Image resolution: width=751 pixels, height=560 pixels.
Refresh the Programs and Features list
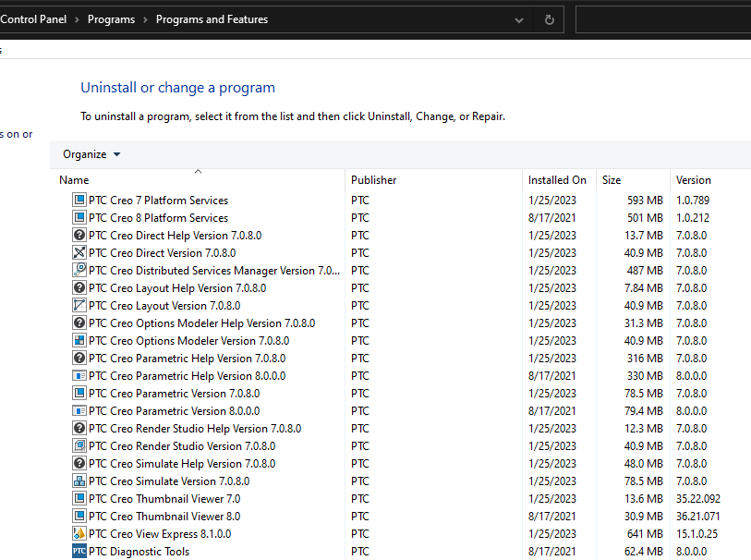coord(550,19)
